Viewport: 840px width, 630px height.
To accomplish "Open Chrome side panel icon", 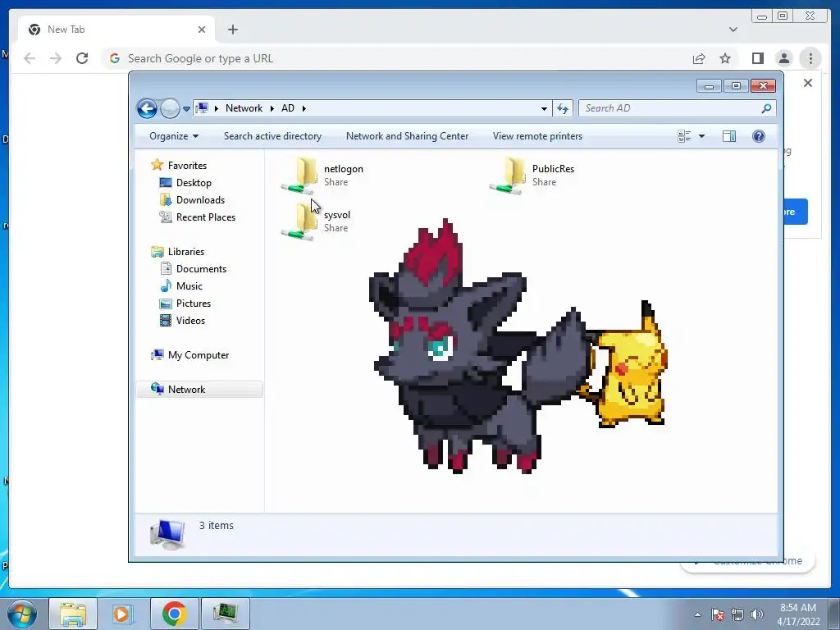I will [757, 58].
